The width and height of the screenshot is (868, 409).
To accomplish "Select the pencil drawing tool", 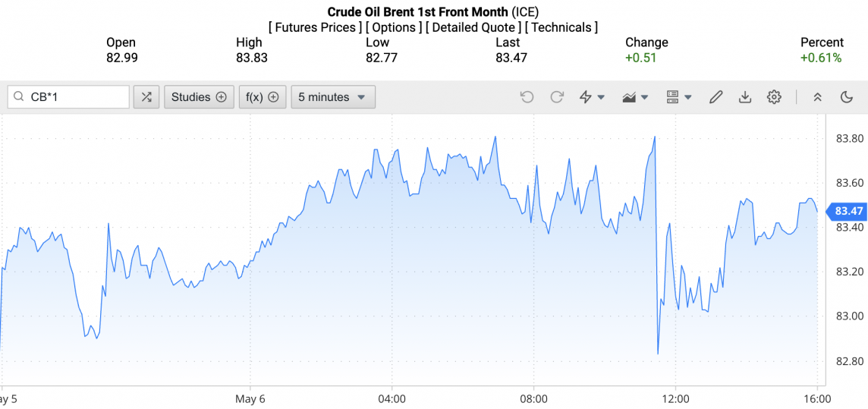I will pos(715,97).
